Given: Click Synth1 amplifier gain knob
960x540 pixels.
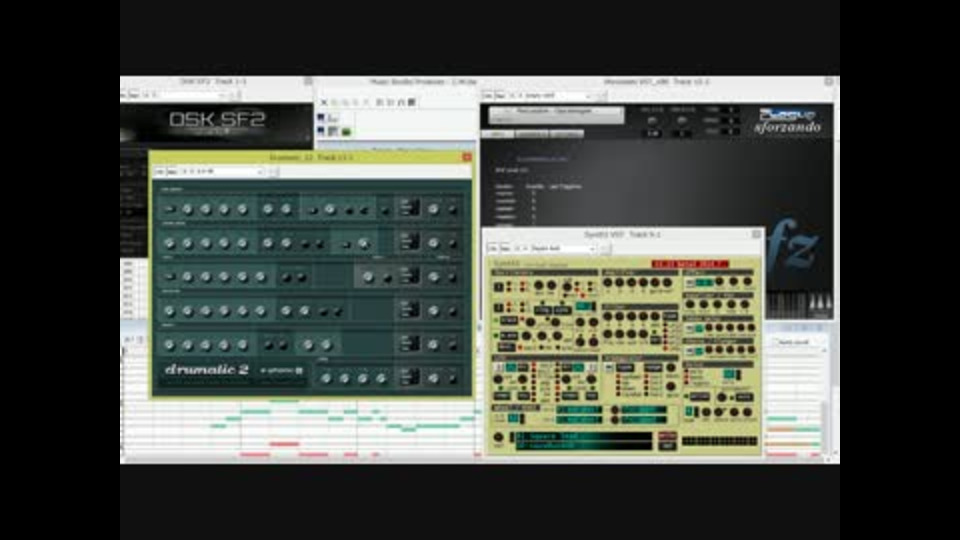Looking at the screenshot, I should click(654, 282).
